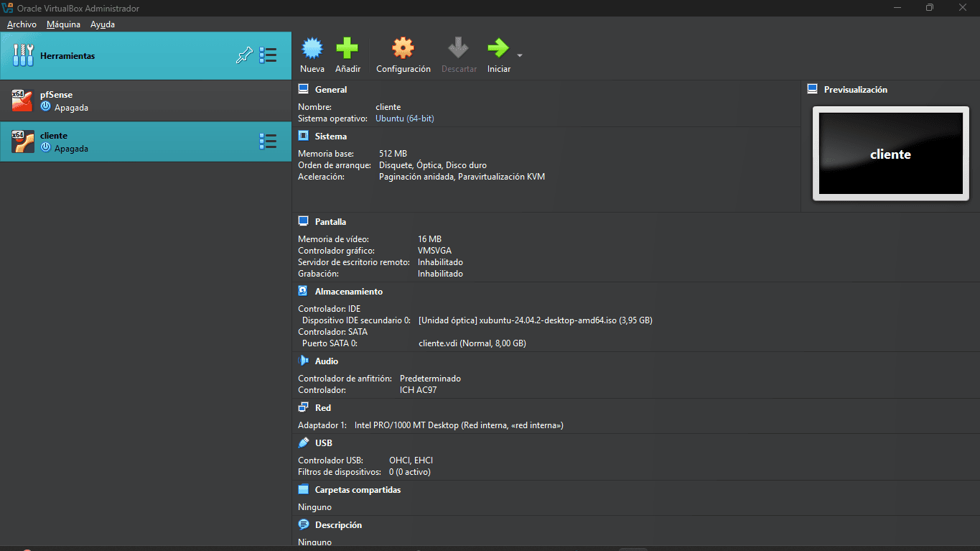The height and width of the screenshot is (551, 980).
Task: Click the VirtualBox title bar app icon
Action: point(8,8)
